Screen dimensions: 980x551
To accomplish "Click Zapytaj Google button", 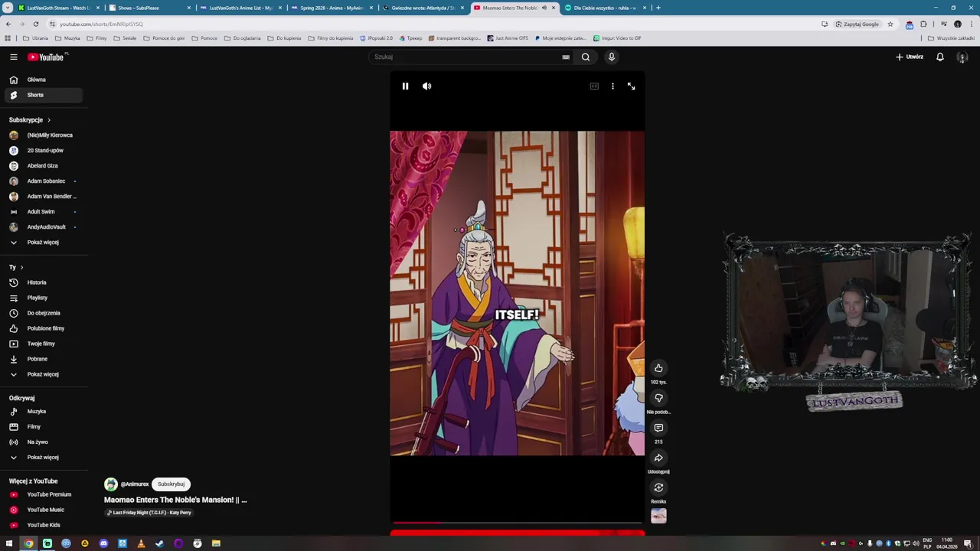I will (857, 24).
